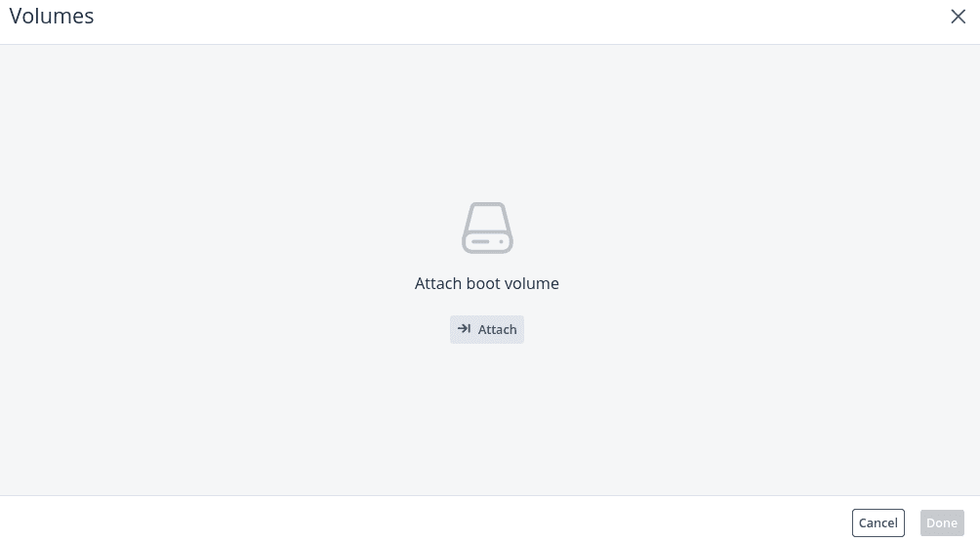Click the disk drive icon

pyautogui.click(x=487, y=228)
